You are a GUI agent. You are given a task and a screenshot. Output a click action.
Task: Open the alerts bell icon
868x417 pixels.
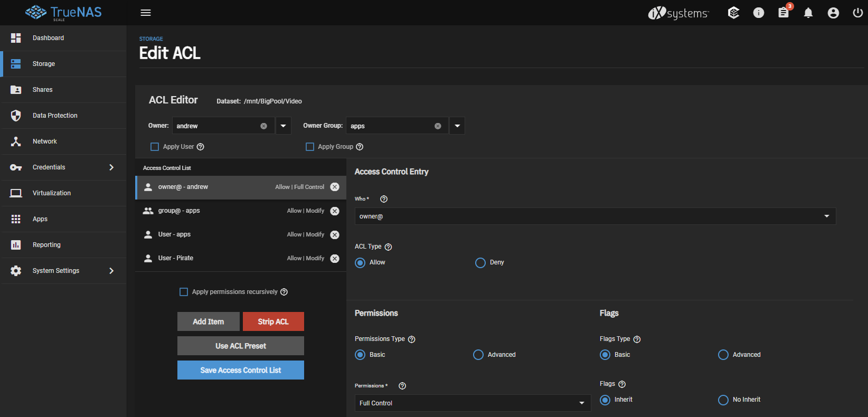click(x=808, y=13)
